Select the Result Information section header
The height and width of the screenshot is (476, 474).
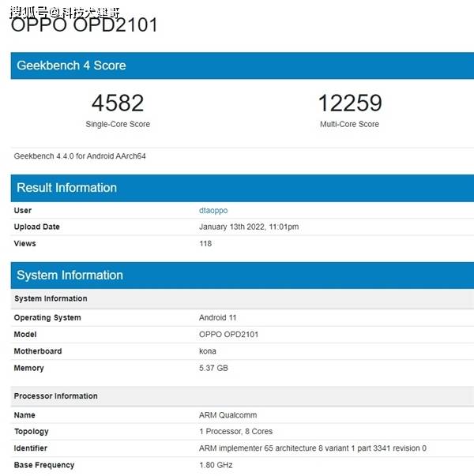pyautogui.click(x=243, y=188)
